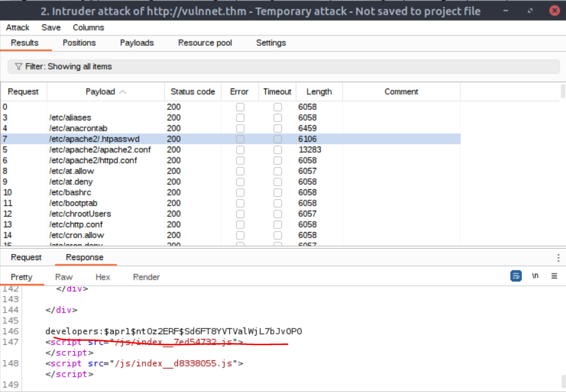Sort results by the Error column header
This screenshot has width=566, height=392.
click(x=240, y=92)
